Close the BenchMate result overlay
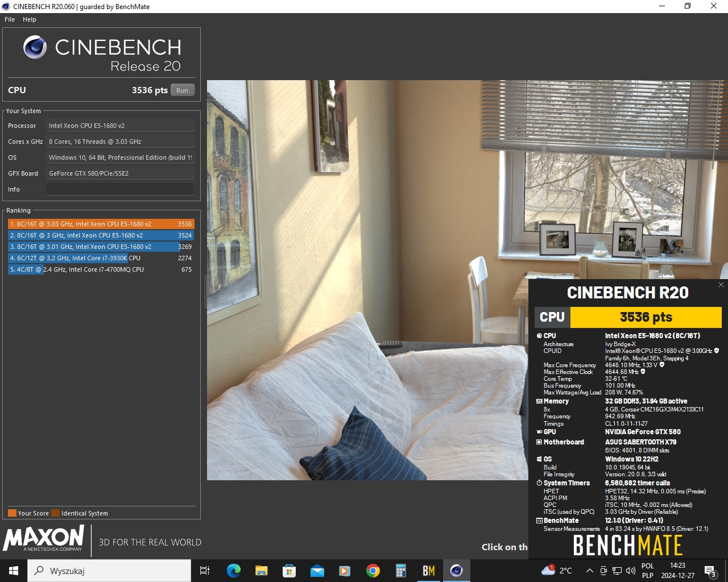The height and width of the screenshot is (582, 728). (x=721, y=285)
